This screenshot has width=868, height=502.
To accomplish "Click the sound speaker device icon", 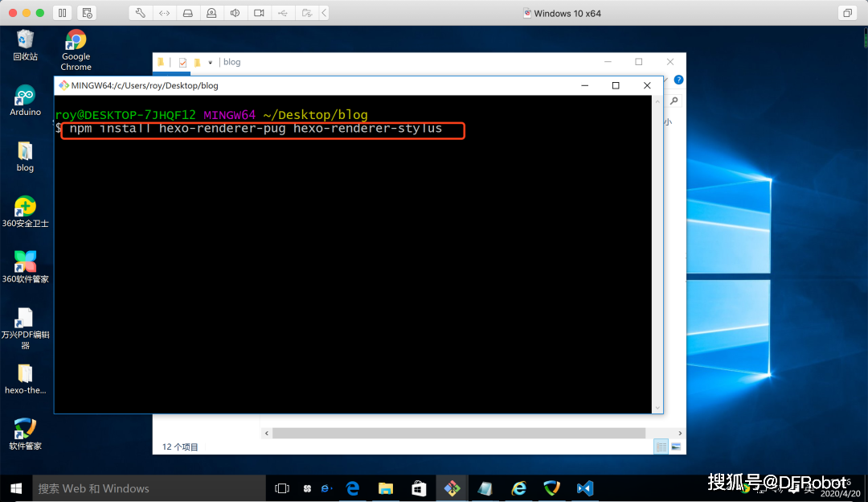I will 235,13.
